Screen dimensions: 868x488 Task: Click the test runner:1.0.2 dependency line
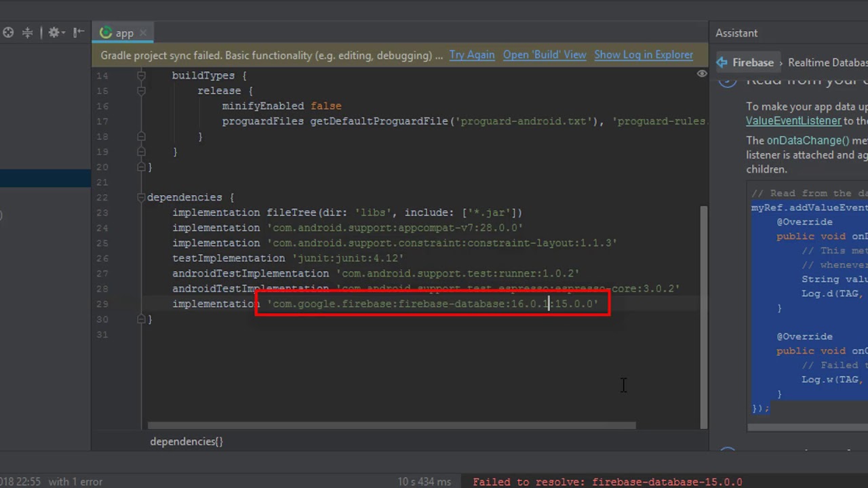coord(376,273)
